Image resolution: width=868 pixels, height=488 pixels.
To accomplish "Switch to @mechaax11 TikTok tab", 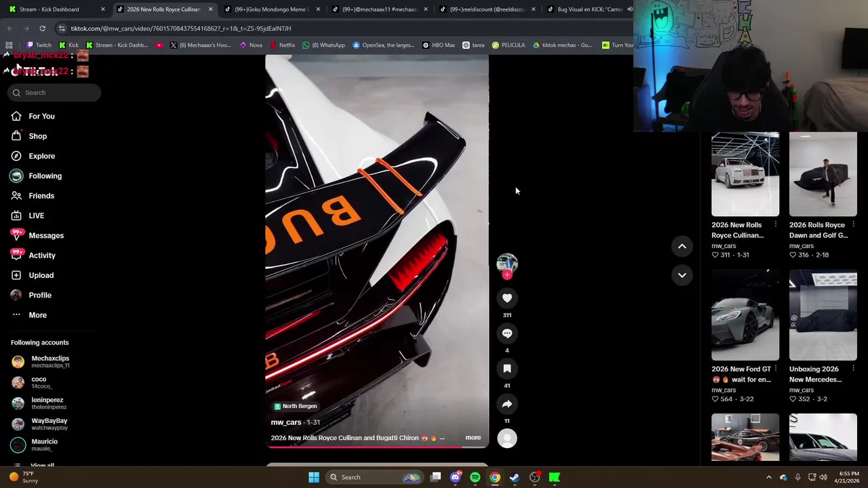I will tap(379, 9).
